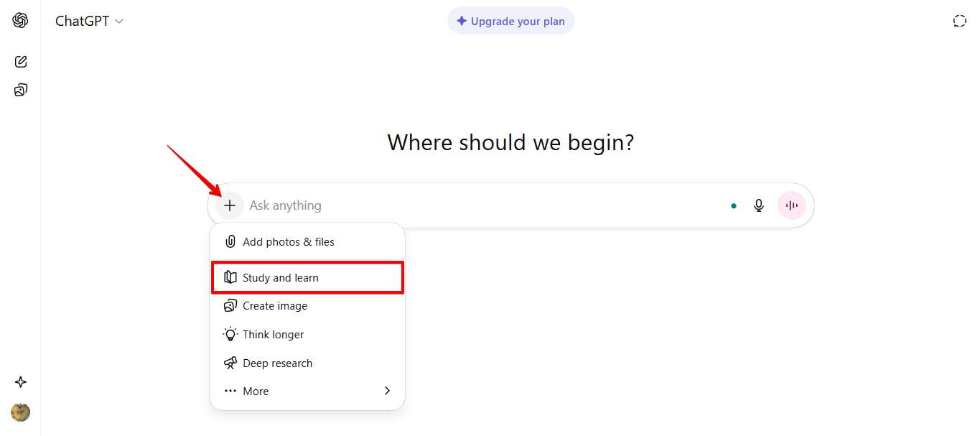The height and width of the screenshot is (436, 980).
Task: Start dictation with the microphone icon
Action: tap(759, 205)
